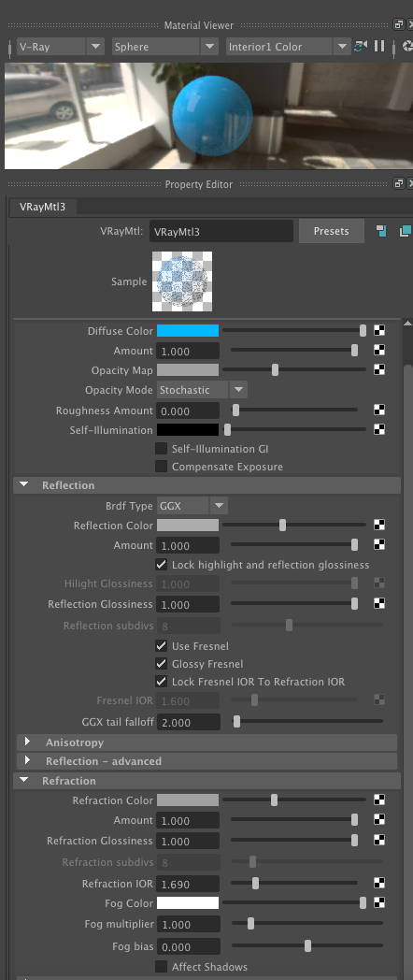This screenshot has height=980, width=413.
Task: Enable the Affect Shadows checkbox
Action: [x=162, y=966]
